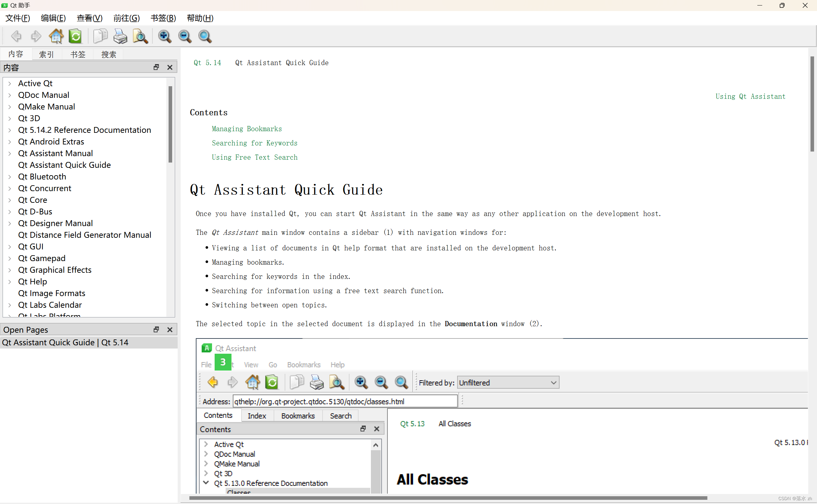
Task: Close the Open Pages panel
Action: click(x=170, y=329)
